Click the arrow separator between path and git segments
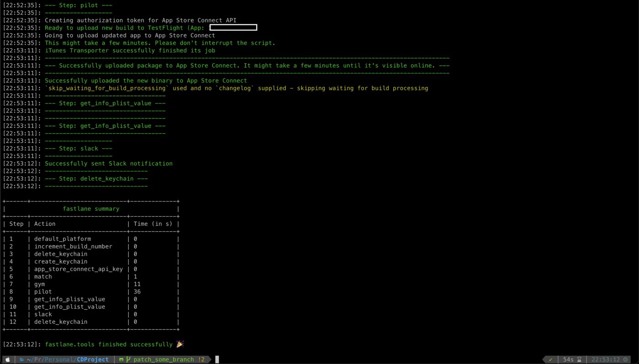The height and width of the screenshot is (364, 639). tap(113, 359)
